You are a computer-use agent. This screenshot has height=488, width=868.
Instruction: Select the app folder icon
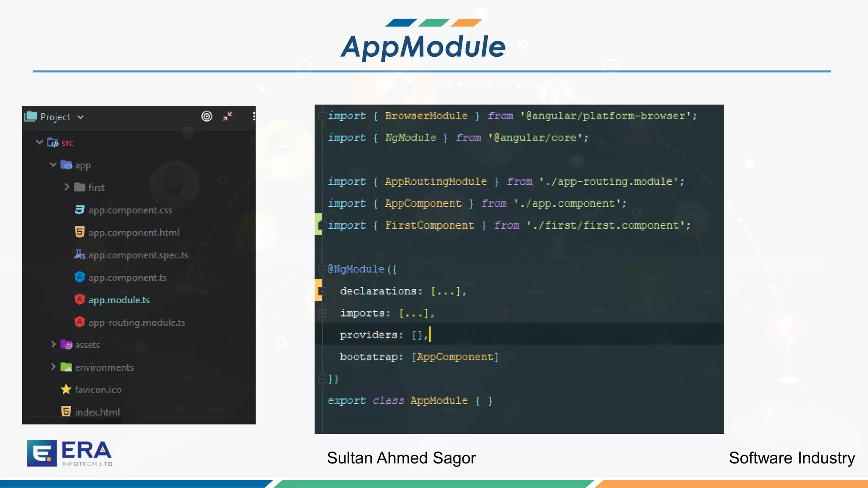(66, 165)
